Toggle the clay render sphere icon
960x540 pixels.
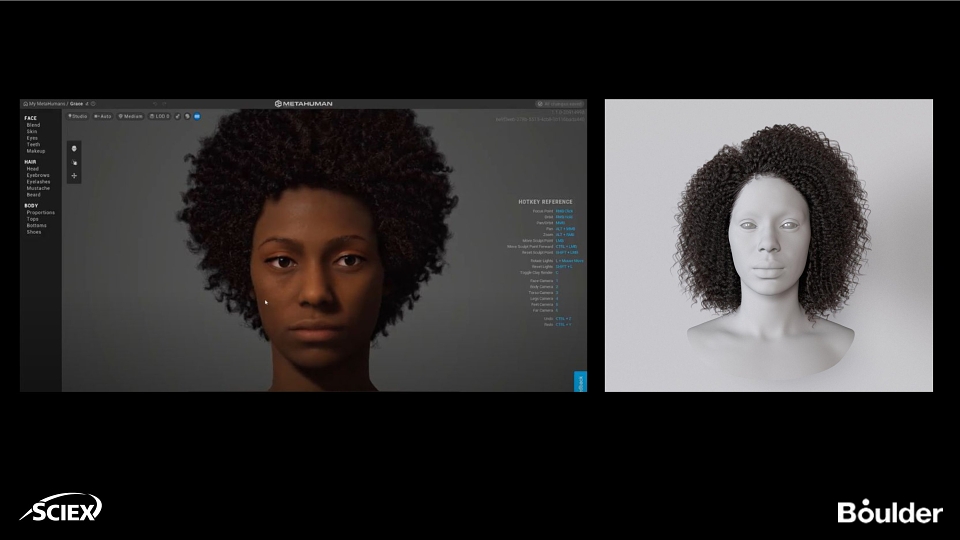(x=187, y=116)
